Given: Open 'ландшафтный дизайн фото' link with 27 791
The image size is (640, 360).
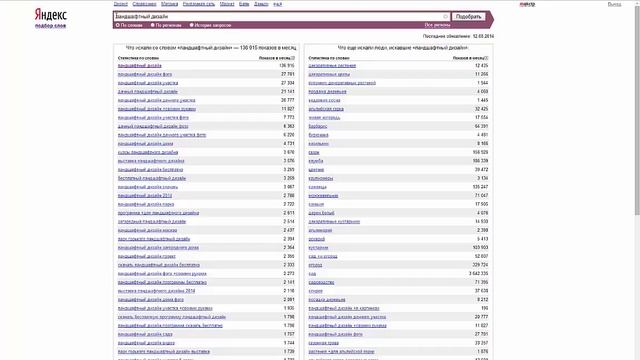Looking at the screenshot, I should click(145, 74).
